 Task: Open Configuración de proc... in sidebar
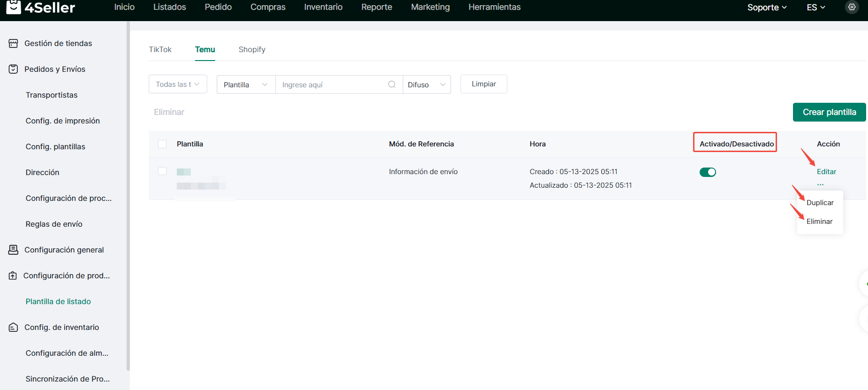(x=68, y=198)
